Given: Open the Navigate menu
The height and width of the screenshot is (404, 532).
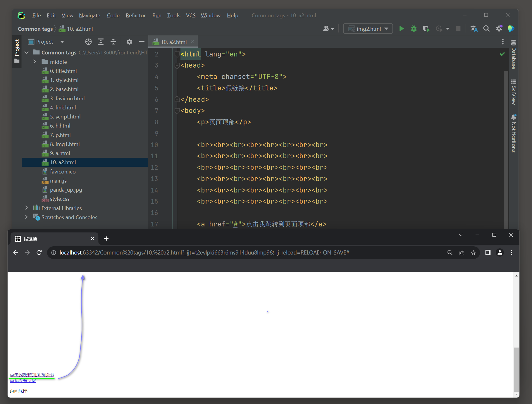Looking at the screenshot, I should click(89, 16).
